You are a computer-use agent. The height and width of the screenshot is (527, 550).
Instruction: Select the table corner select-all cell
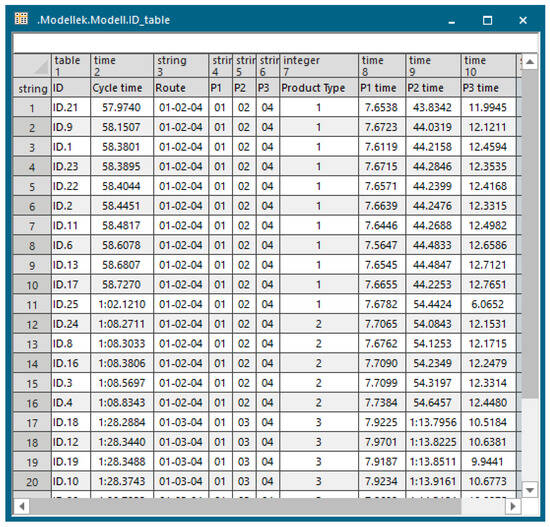pos(32,66)
